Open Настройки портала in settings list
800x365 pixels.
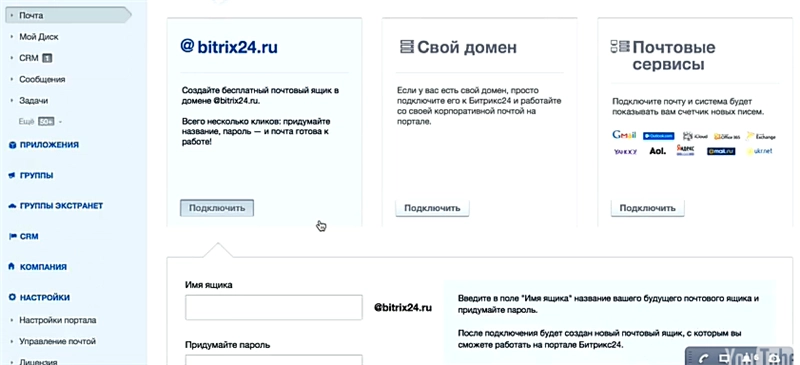pos(58,320)
